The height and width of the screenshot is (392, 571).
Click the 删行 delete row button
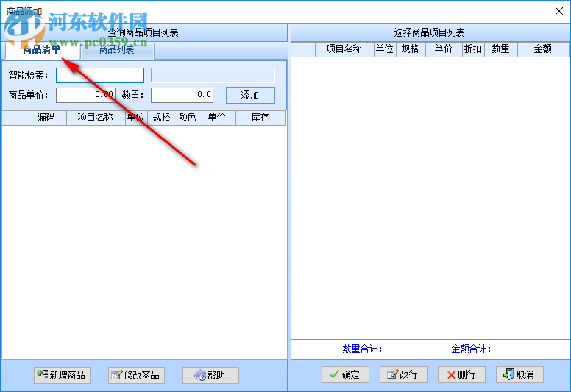tap(461, 374)
